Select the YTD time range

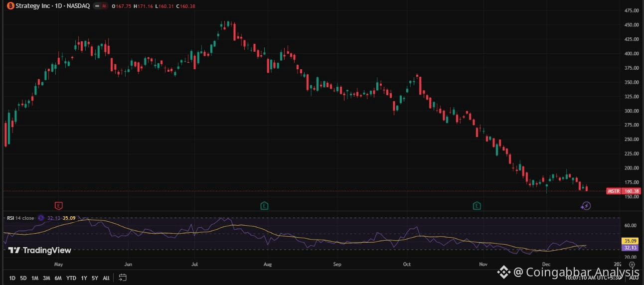pos(71,278)
